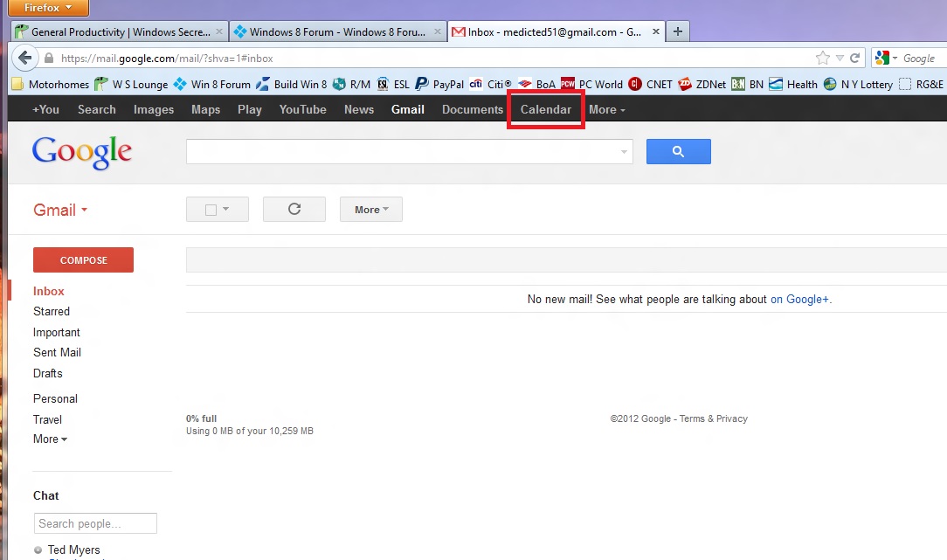Open the ZDNet bookmark

point(702,85)
